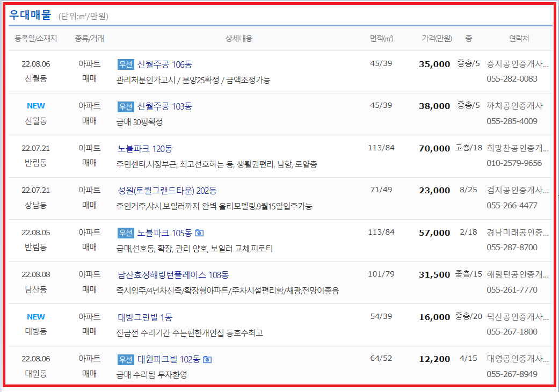Click phone number 055-267-8949

512,374
